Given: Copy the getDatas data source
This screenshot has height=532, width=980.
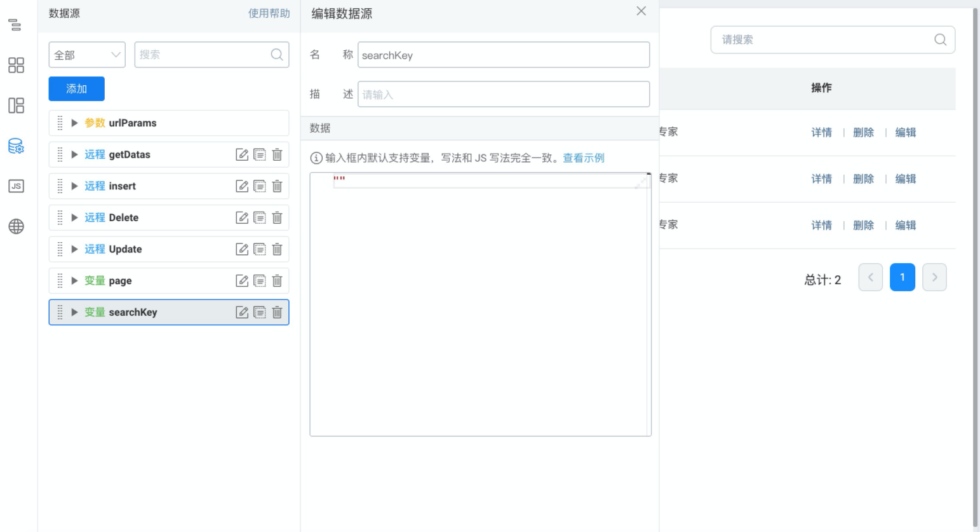Looking at the screenshot, I should [x=260, y=154].
